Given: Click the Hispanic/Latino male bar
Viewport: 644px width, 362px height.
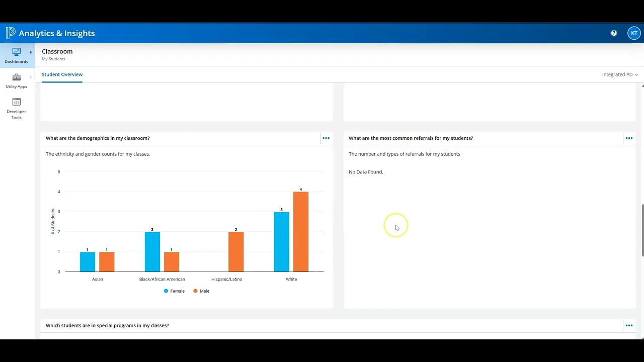Looking at the screenshot, I should click(236, 252).
